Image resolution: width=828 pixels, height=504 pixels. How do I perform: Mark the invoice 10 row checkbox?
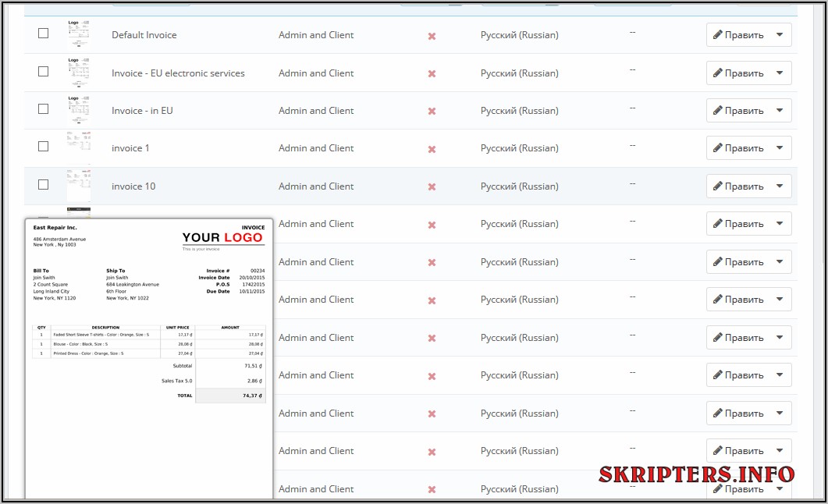(43, 184)
